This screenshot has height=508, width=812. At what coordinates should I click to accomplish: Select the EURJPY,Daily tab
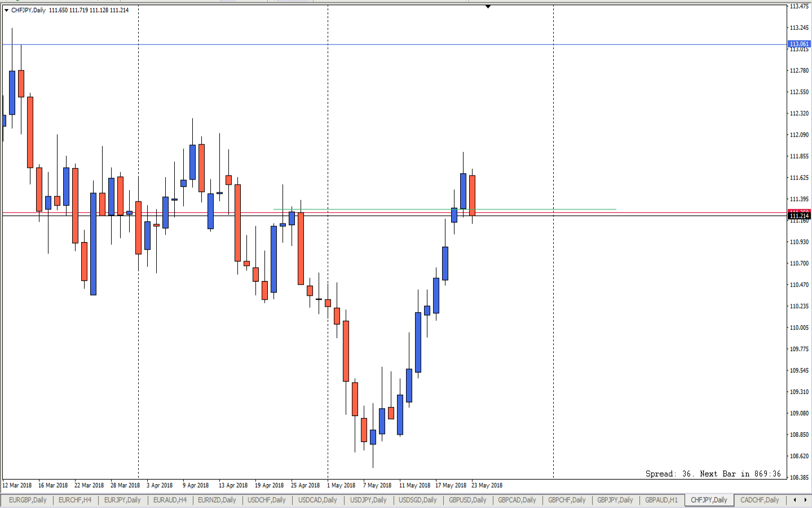(x=122, y=500)
